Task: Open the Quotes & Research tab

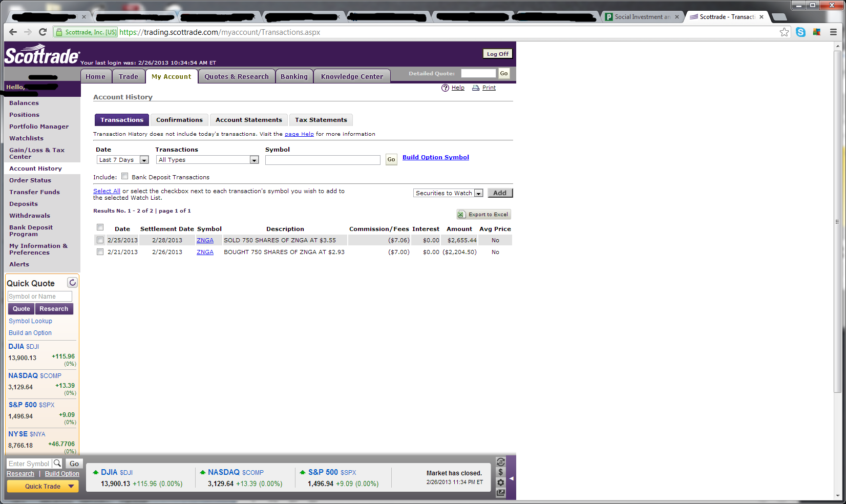Action: [x=237, y=76]
